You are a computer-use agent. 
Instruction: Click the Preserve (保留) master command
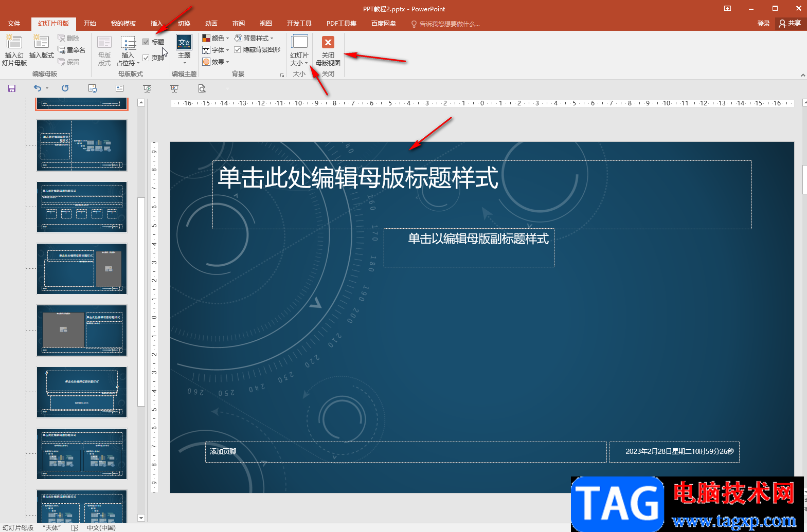pos(69,62)
